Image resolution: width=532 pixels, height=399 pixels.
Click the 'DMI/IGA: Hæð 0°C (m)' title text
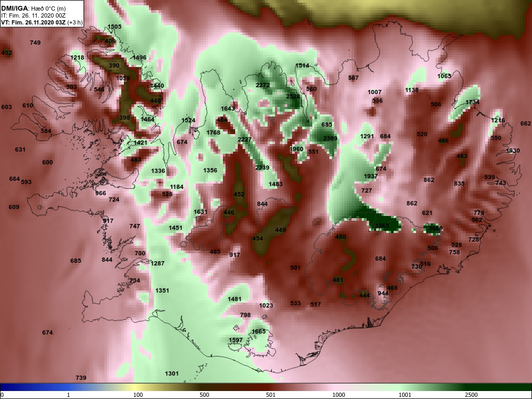33,9
